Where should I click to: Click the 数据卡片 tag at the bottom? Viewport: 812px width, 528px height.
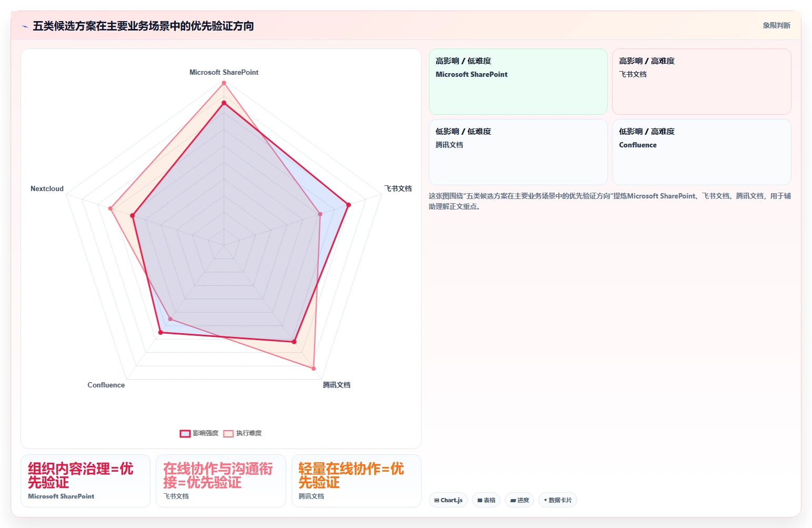tap(558, 500)
